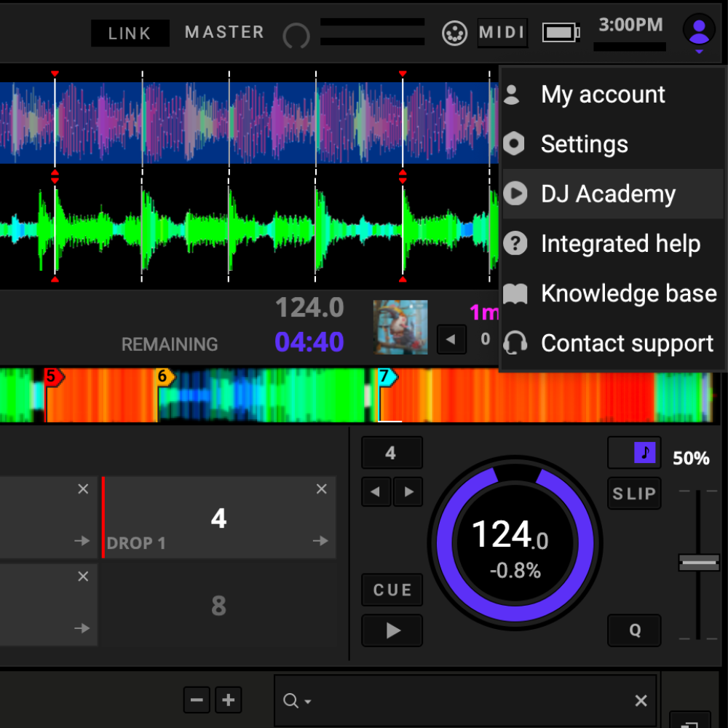Seek in the colored track overview strip

[356, 395]
